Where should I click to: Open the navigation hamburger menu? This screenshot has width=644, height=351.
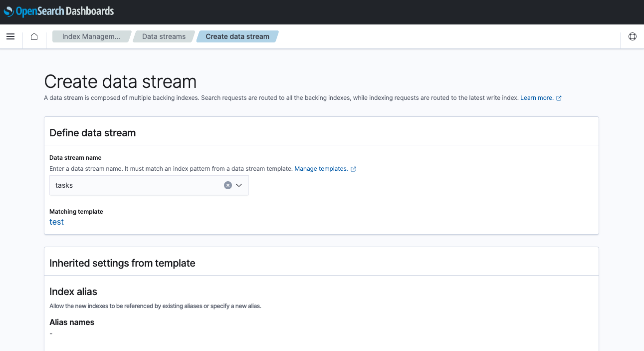point(10,36)
